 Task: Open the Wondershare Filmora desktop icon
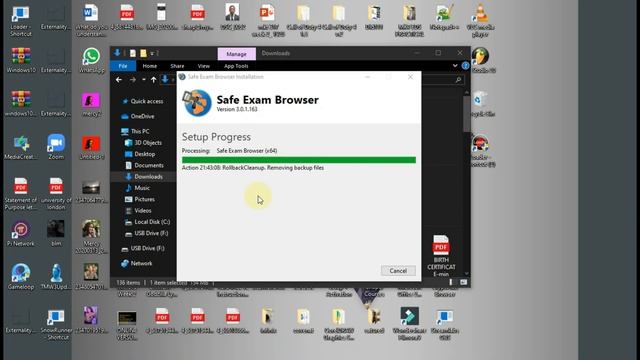pos(409,324)
